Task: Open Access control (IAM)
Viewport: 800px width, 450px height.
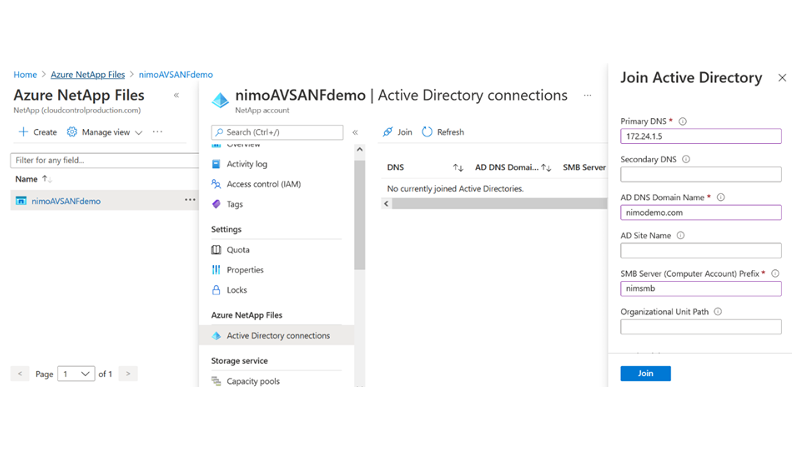Action: tap(263, 184)
